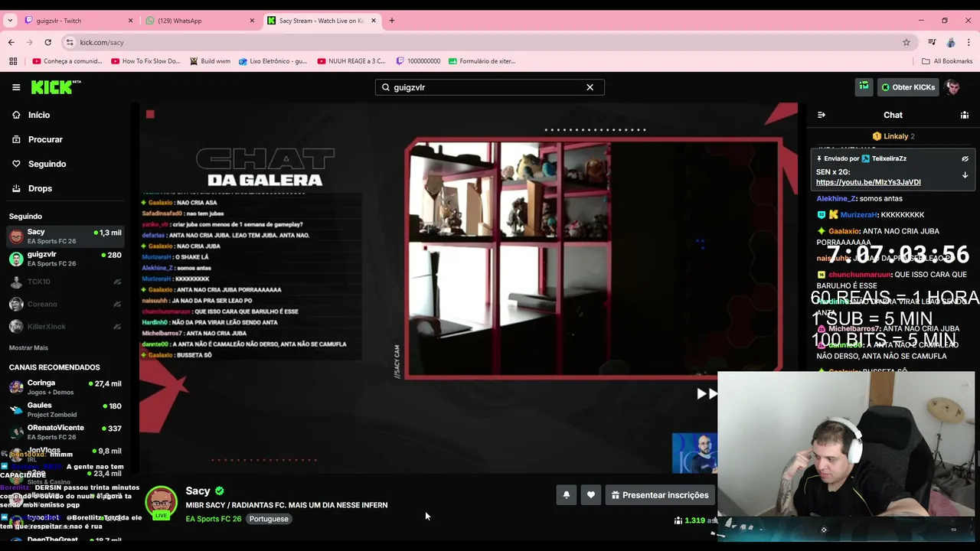
Task: Show chat users list icon
Action: click(x=965, y=115)
